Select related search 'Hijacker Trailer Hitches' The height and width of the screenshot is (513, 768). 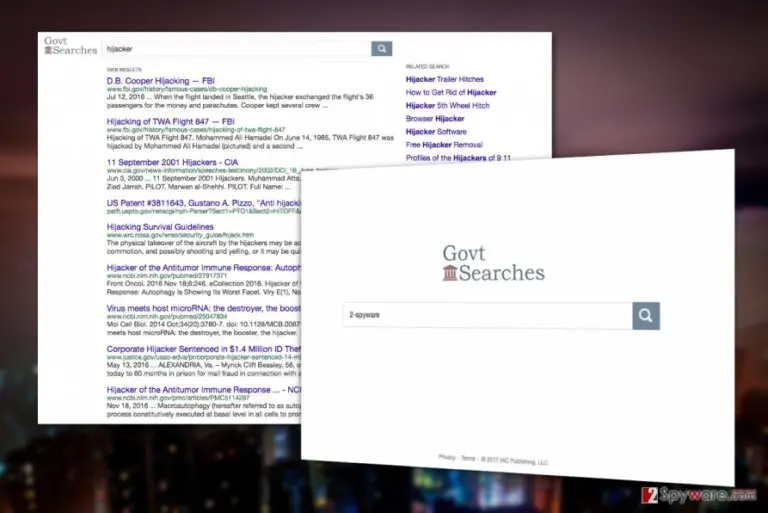tap(445, 79)
